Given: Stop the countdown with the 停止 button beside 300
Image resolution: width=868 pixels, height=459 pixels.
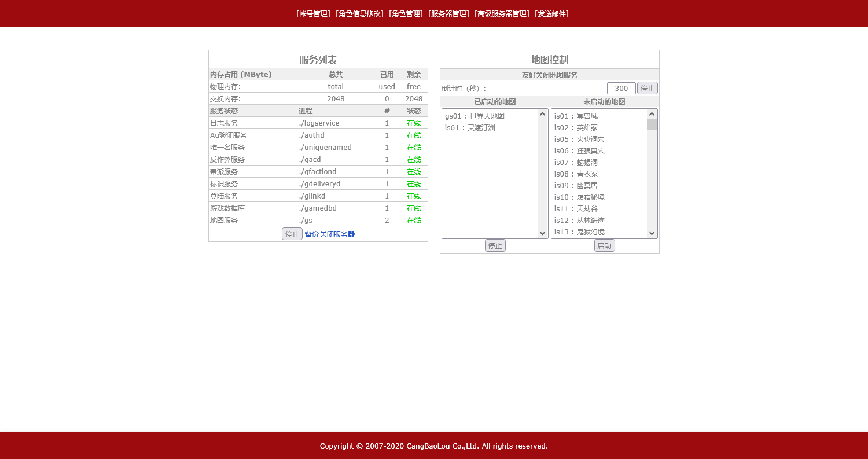Looking at the screenshot, I should coord(647,87).
